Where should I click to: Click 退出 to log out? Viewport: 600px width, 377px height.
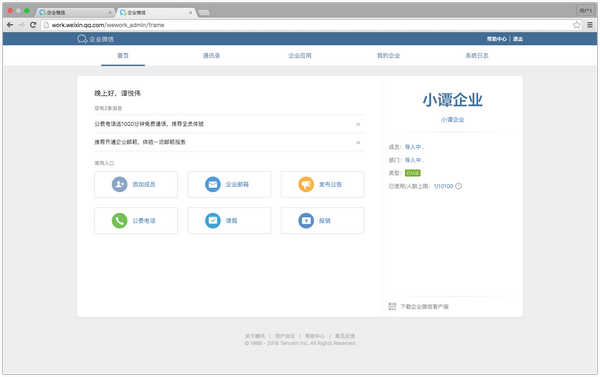point(518,39)
